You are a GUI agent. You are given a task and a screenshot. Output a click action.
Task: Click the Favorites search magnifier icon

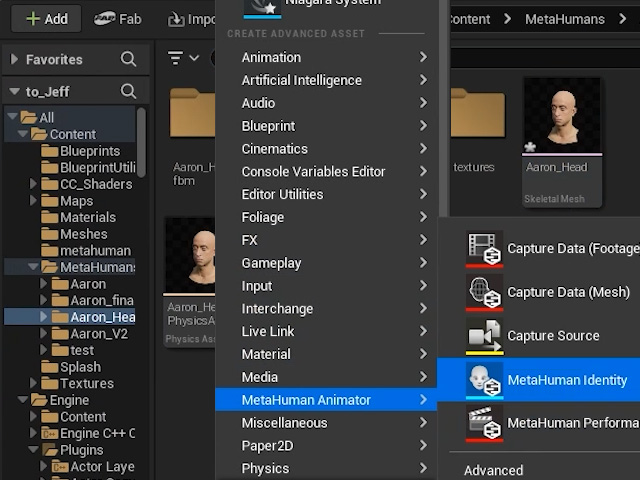(128, 59)
